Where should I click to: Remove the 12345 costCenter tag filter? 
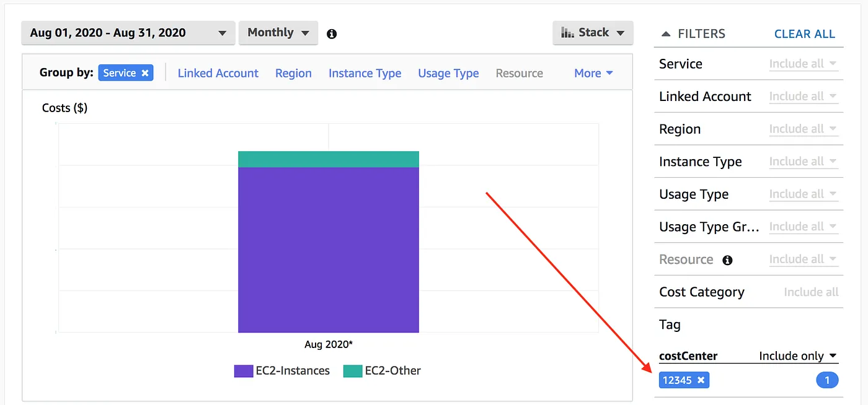pos(701,380)
